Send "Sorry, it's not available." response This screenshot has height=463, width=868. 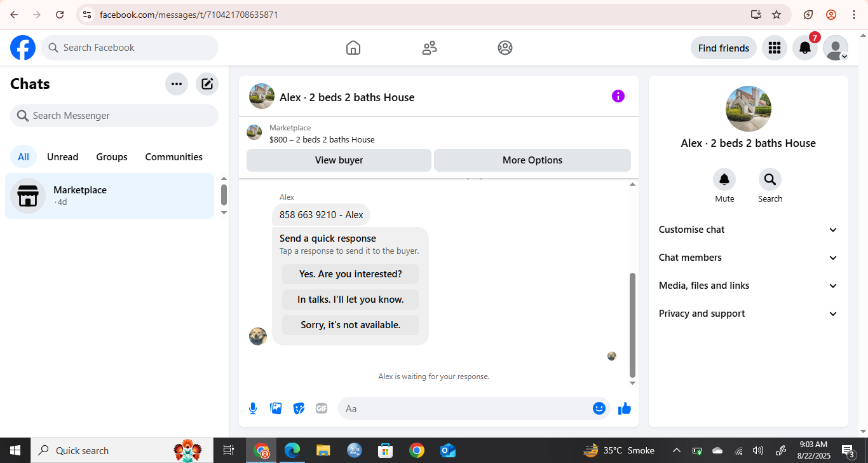351,325
